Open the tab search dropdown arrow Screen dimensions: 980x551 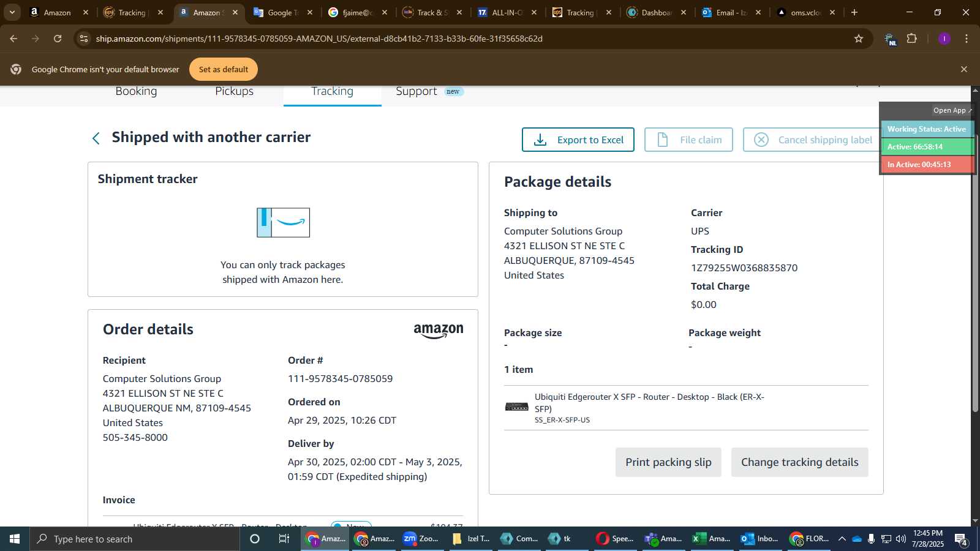(x=12, y=12)
